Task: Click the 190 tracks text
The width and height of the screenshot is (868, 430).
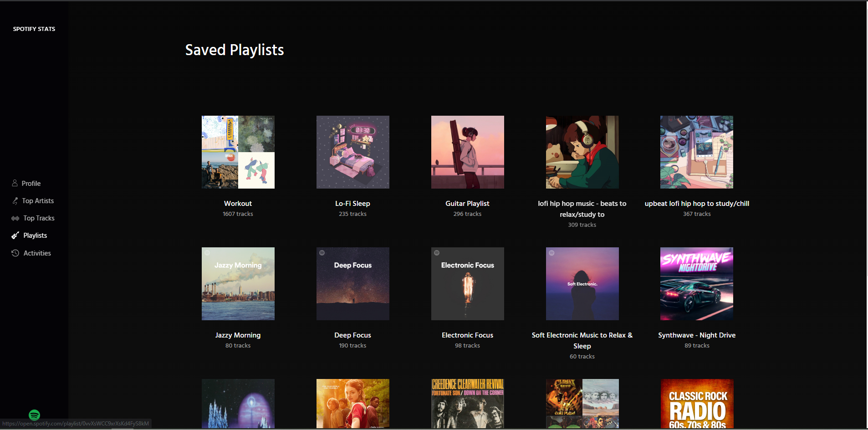Action: pyautogui.click(x=352, y=346)
